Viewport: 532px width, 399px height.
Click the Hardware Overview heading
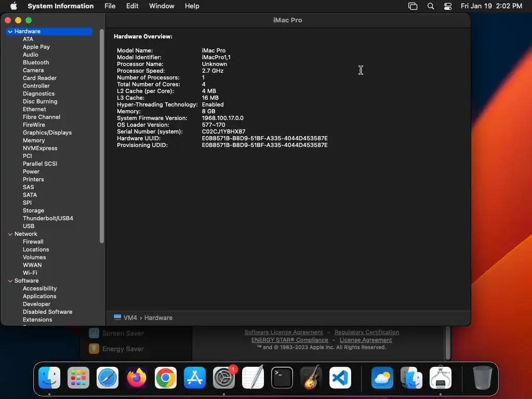pyautogui.click(x=143, y=37)
